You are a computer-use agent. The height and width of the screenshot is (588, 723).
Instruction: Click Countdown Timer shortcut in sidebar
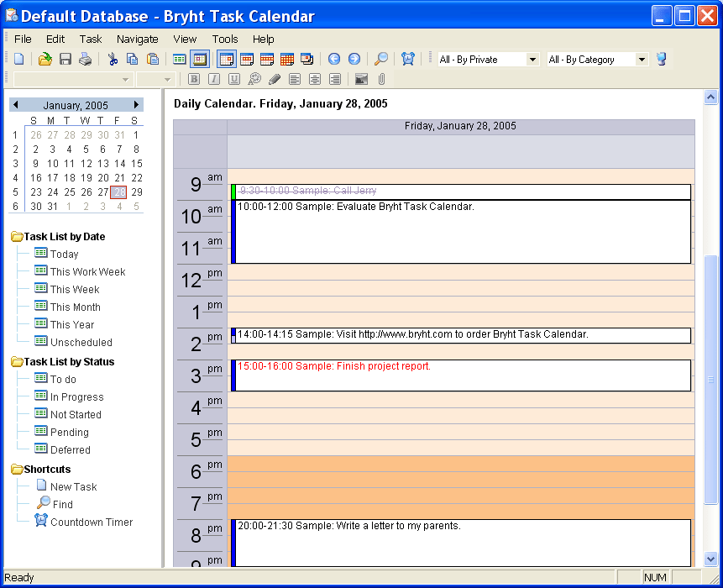[x=92, y=522]
